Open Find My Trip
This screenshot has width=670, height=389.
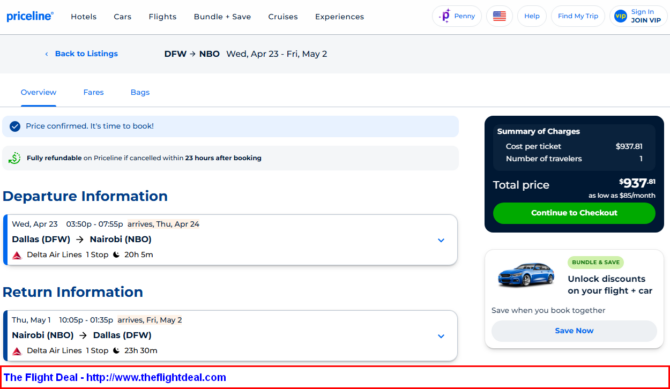coord(578,16)
